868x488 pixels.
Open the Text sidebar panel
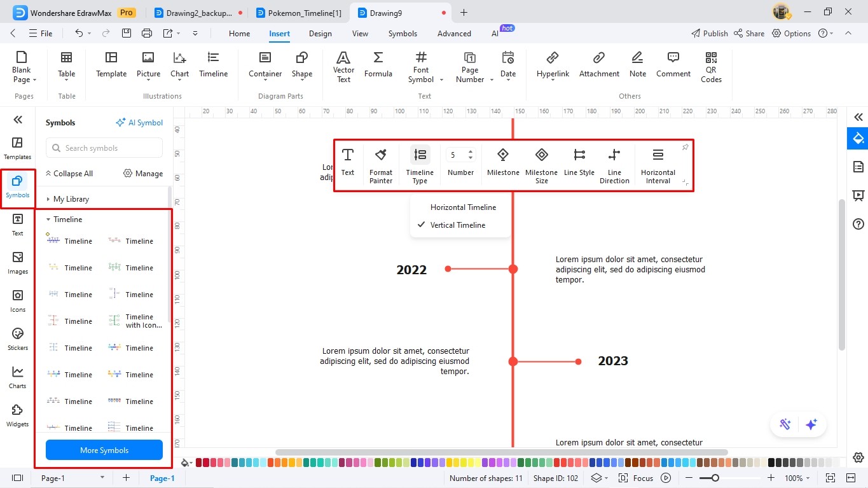(17, 225)
